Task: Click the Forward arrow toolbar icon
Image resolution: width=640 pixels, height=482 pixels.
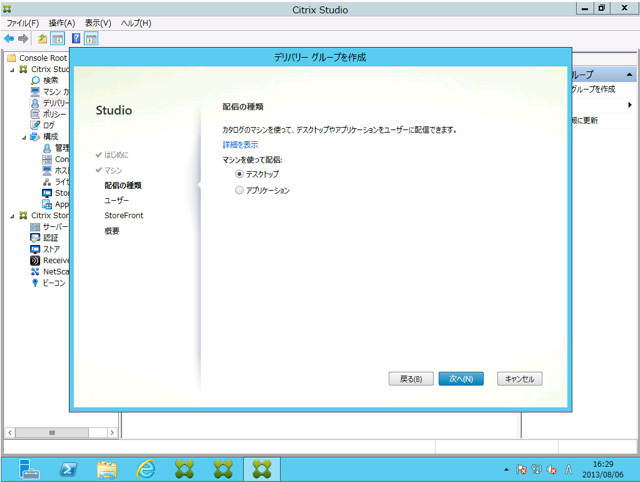Action: coord(23,39)
